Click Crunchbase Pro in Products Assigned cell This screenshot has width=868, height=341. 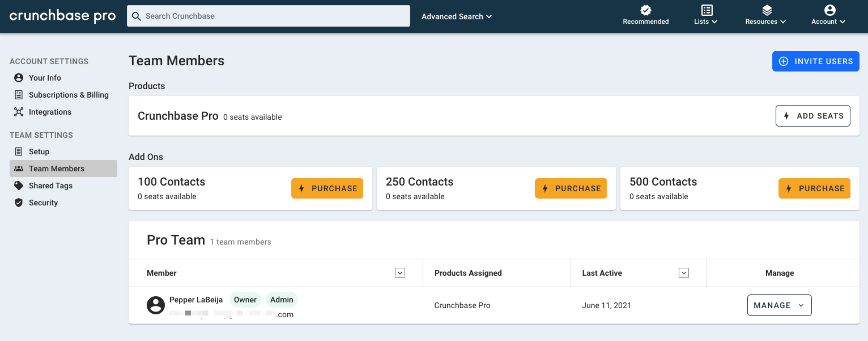click(462, 305)
